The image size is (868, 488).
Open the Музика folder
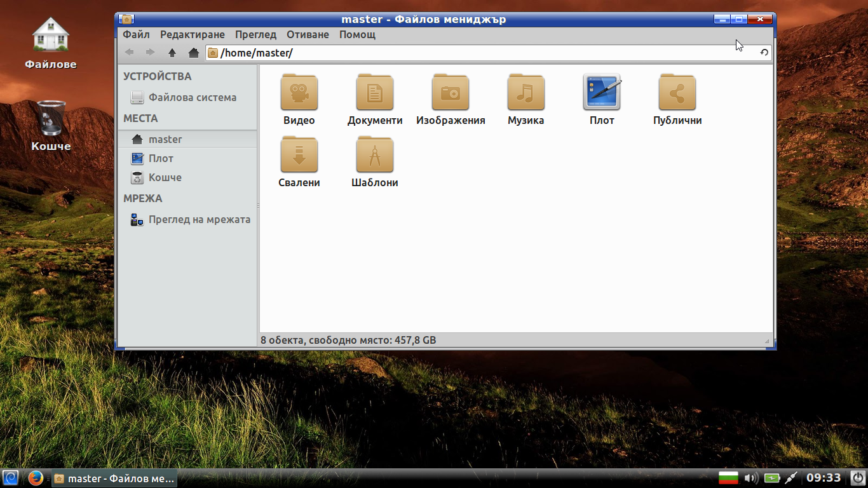tap(526, 100)
